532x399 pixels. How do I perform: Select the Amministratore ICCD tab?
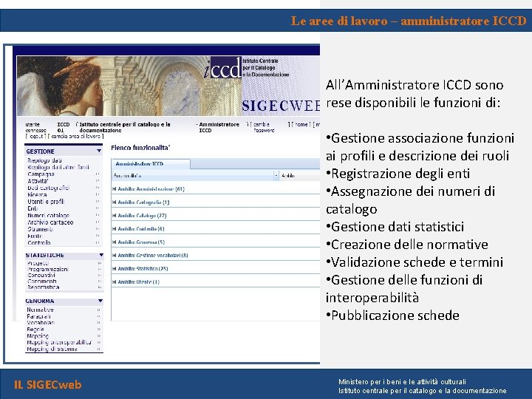tap(151, 164)
